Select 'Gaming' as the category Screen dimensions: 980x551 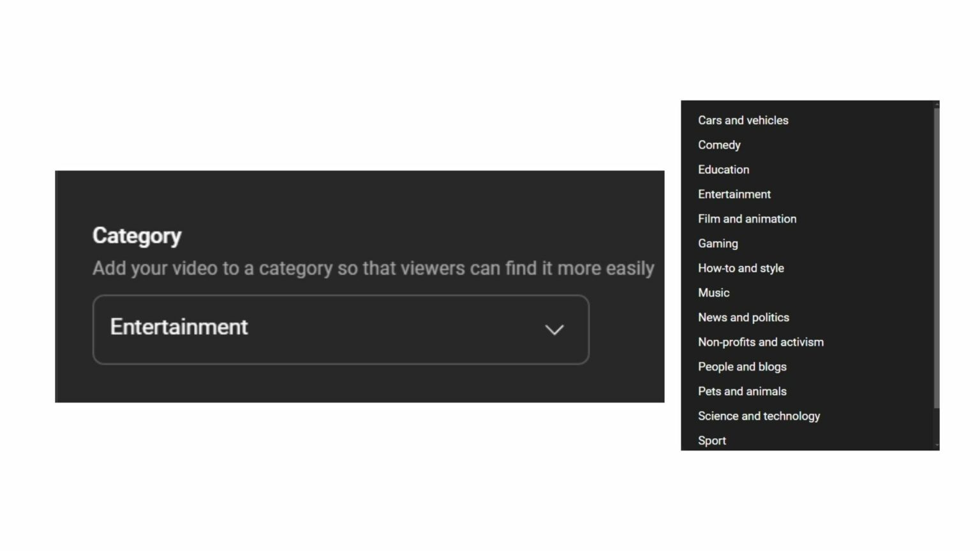(x=718, y=243)
